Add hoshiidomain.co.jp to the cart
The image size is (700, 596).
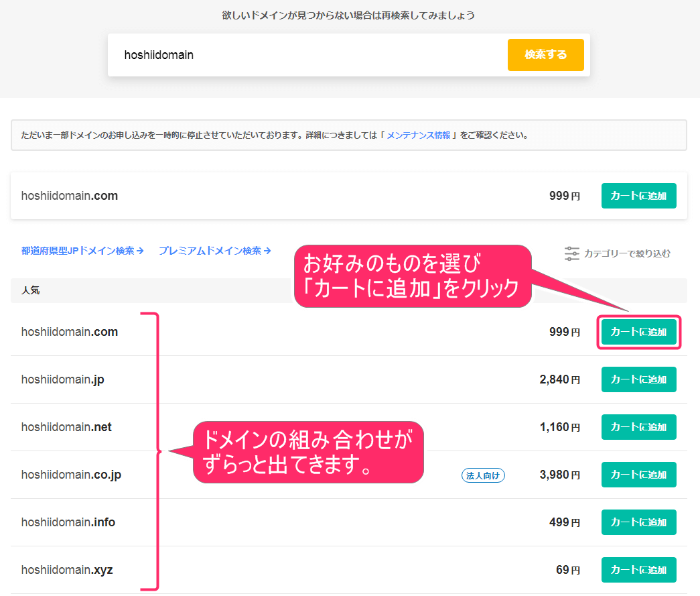pos(638,475)
